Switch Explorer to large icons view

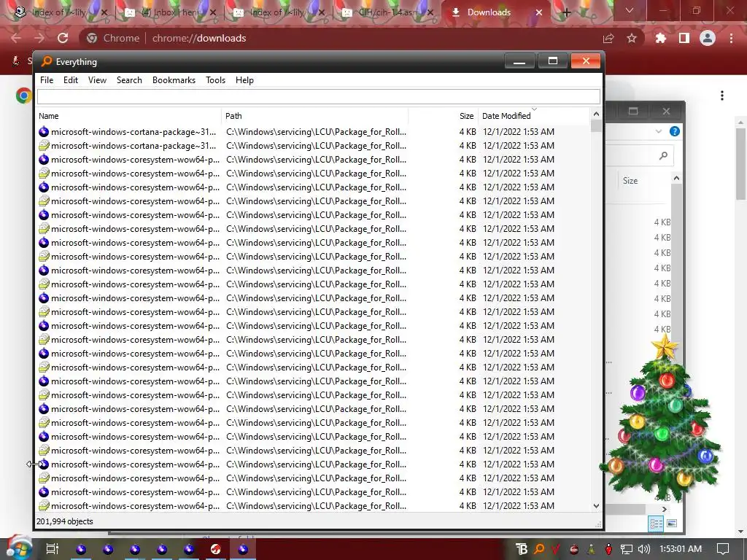672,524
